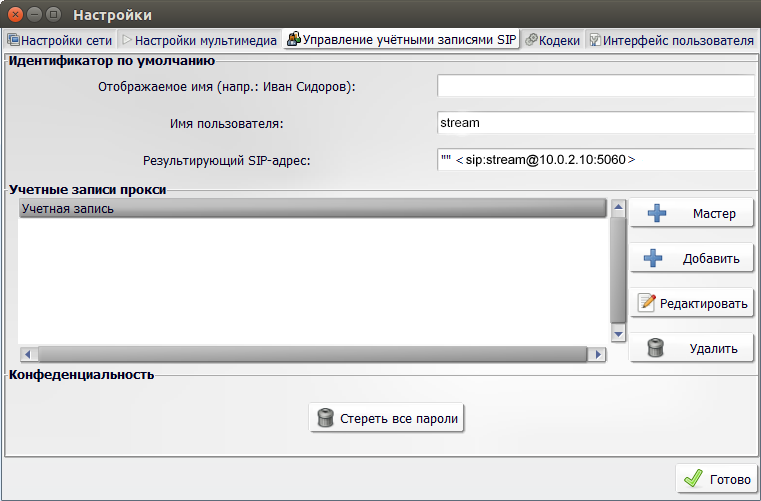Click the Кодеки tab icon
Image resolution: width=761 pixels, height=501 pixels.
(x=531, y=41)
